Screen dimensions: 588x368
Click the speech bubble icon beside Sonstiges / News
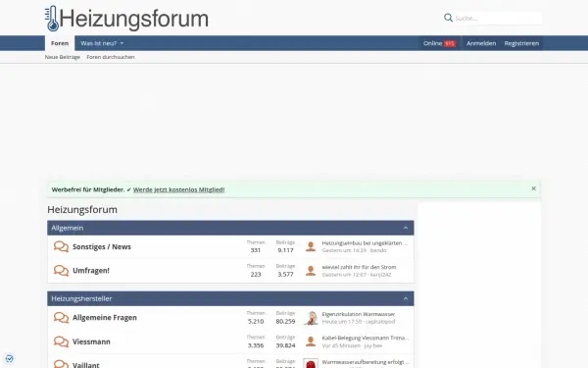tap(61, 246)
